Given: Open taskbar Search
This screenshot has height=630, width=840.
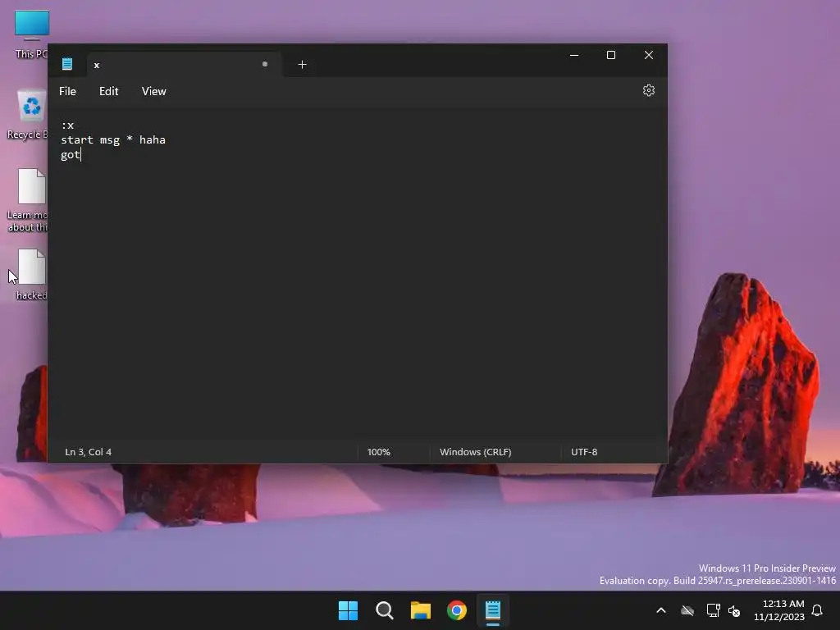Looking at the screenshot, I should pyautogui.click(x=385, y=610).
